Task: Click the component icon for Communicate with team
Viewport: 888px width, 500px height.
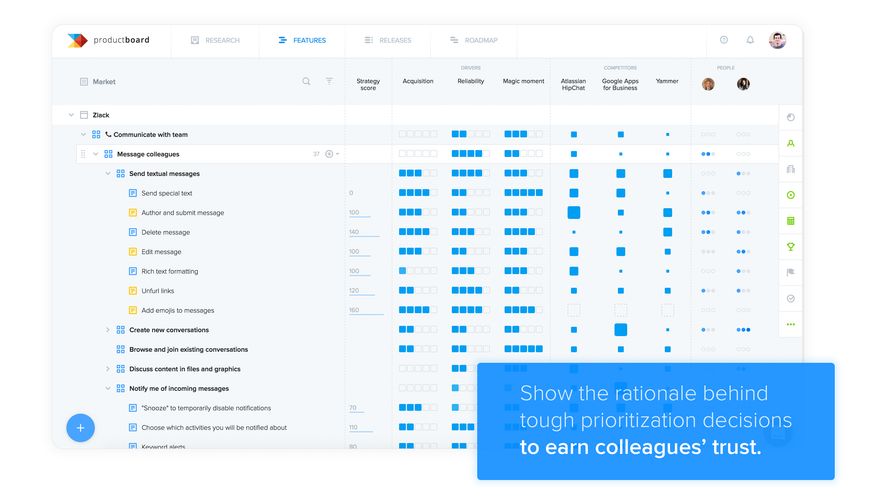Action: pos(96,134)
